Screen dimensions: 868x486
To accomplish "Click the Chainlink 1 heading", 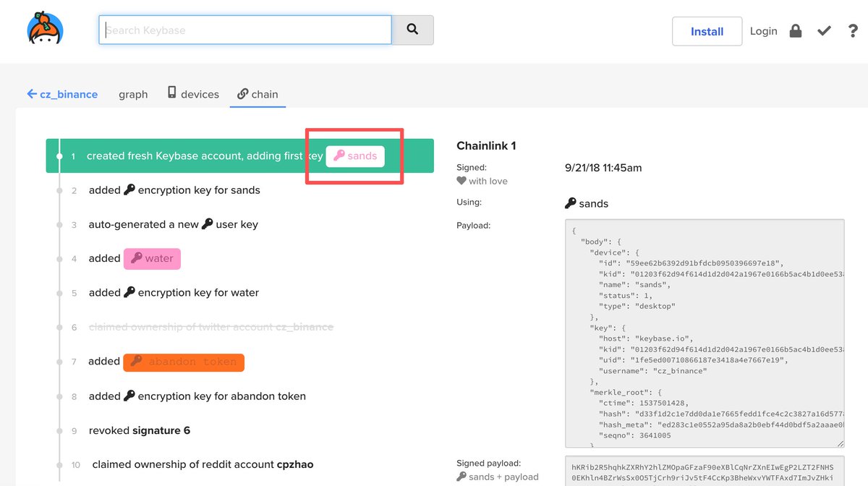I will [x=486, y=145].
